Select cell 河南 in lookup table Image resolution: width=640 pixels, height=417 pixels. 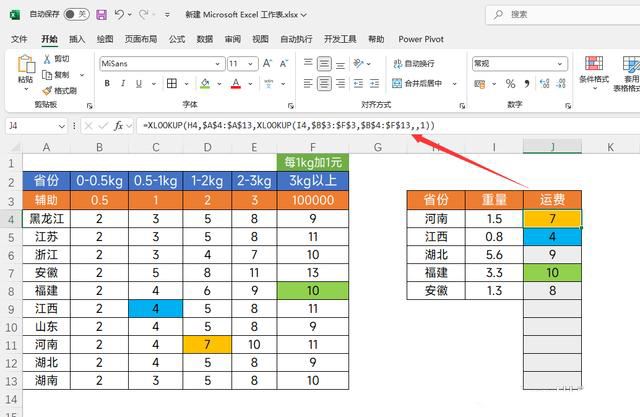point(436,219)
